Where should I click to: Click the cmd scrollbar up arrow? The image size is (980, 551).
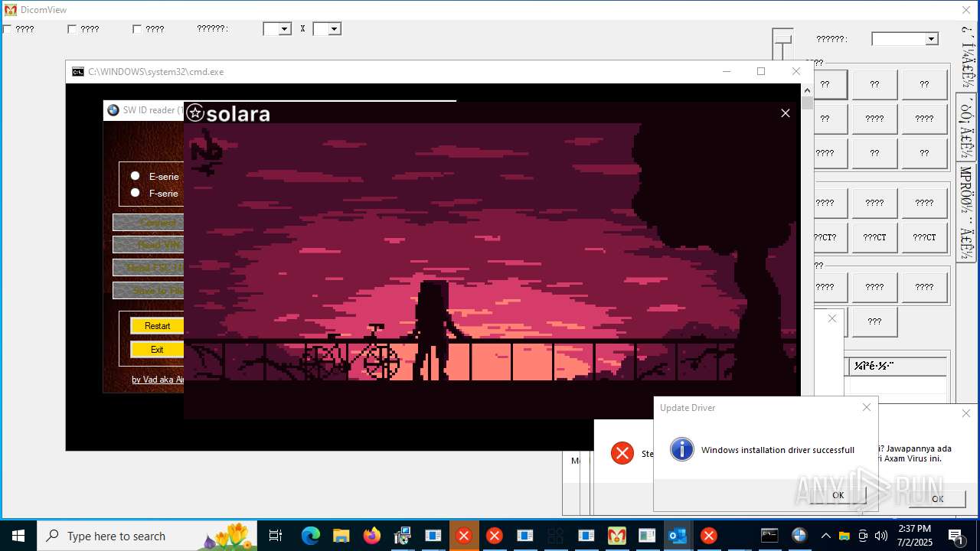coord(807,90)
